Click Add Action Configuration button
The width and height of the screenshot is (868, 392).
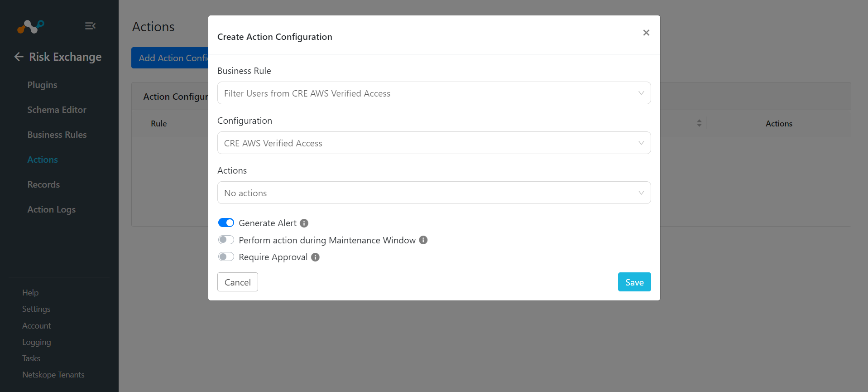(x=170, y=58)
